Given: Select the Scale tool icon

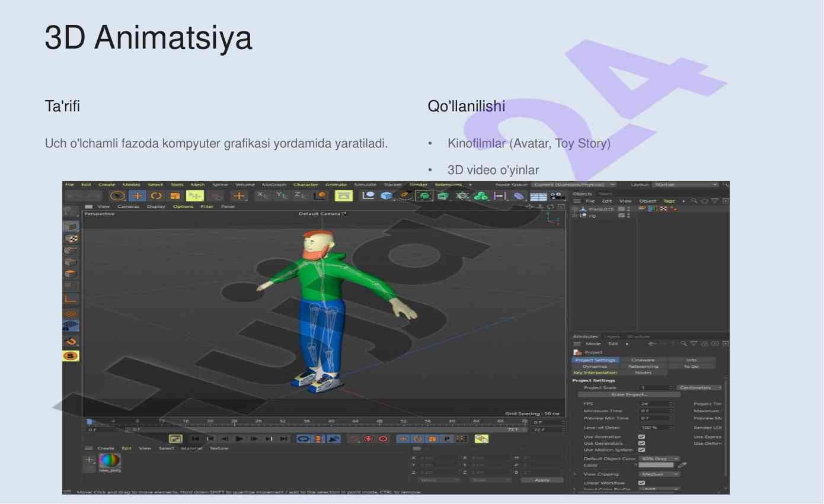Looking at the screenshot, I should tap(175, 195).
